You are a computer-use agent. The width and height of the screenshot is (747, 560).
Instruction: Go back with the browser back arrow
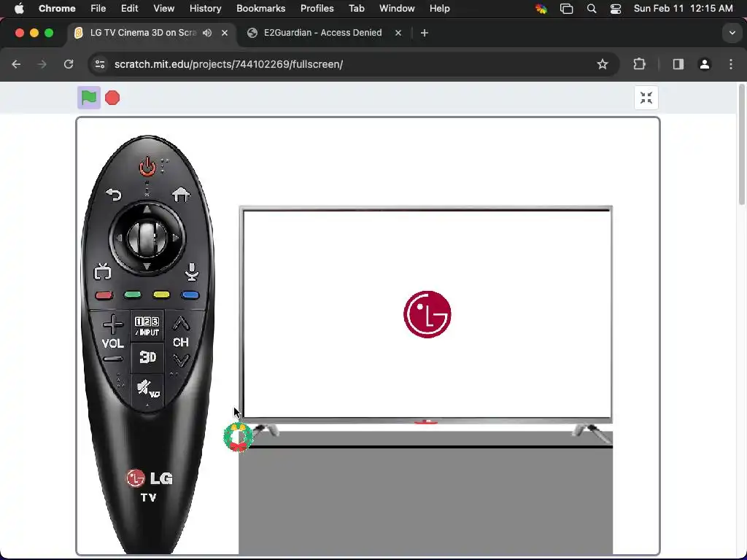click(x=16, y=64)
